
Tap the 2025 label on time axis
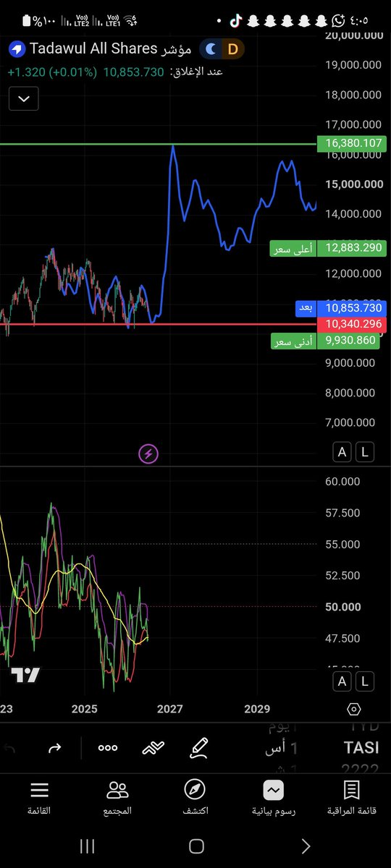84,710
